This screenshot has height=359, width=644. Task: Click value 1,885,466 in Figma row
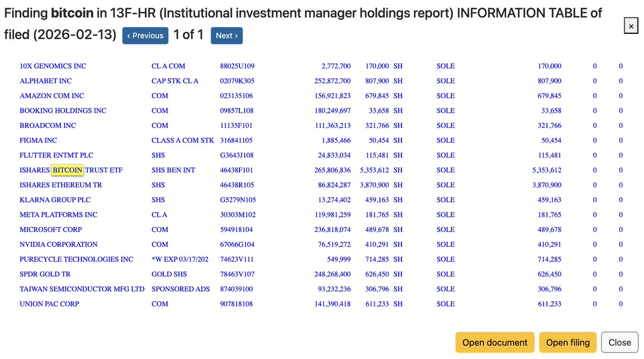pyautogui.click(x=336, y=141)
